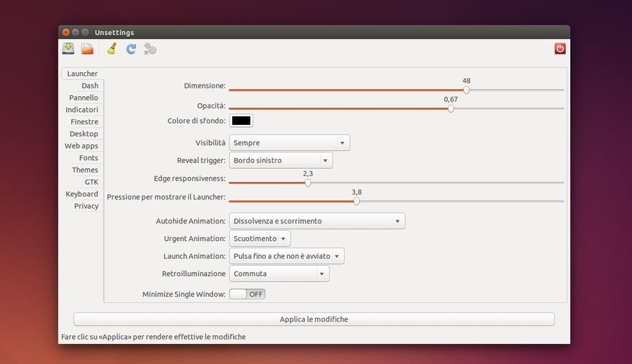Switch to the Themes tab
This screenshot has height=364, width=632.
coord(85,170)
